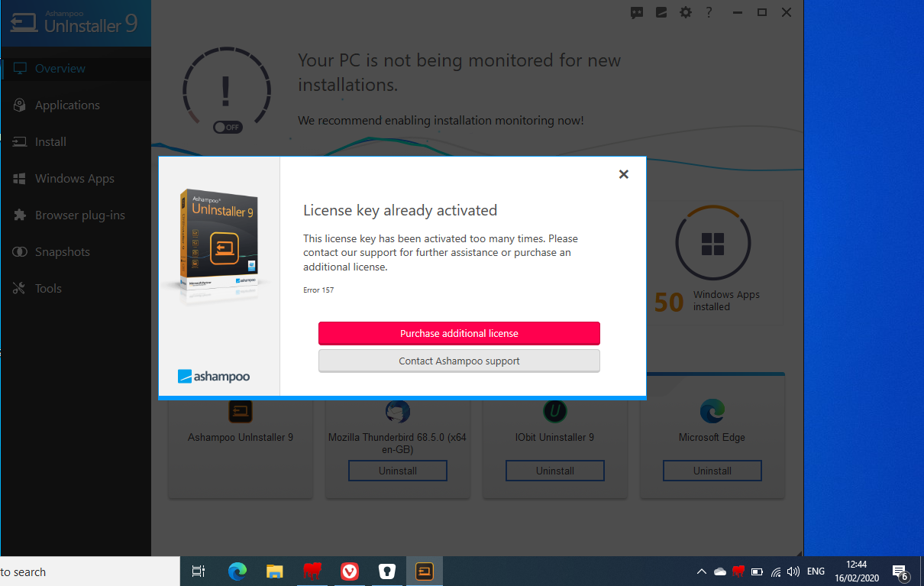Click the help question mark icon
Image resolution: width=924 pixels, height=586 pixels.
(709, 12)
